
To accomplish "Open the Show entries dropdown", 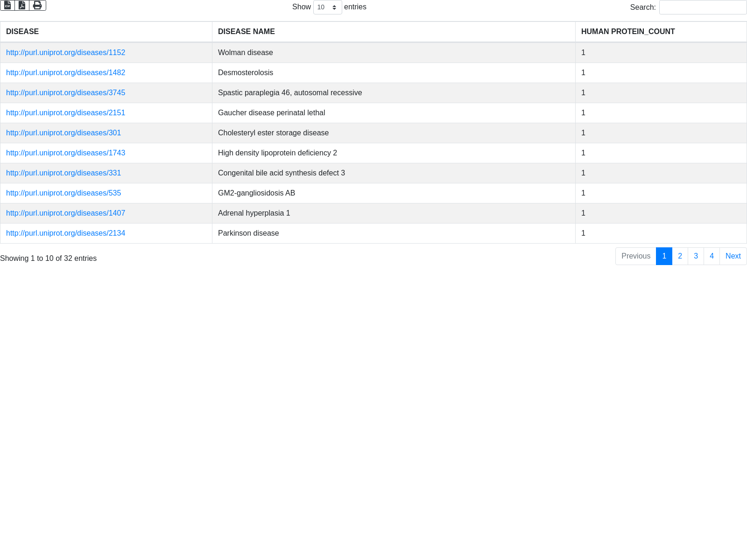I will tap(327, 7).
